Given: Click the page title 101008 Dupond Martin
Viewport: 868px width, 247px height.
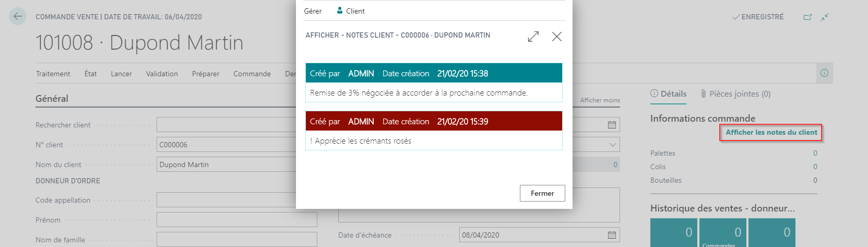Looking at the screenshot, I should click(139, 43).
